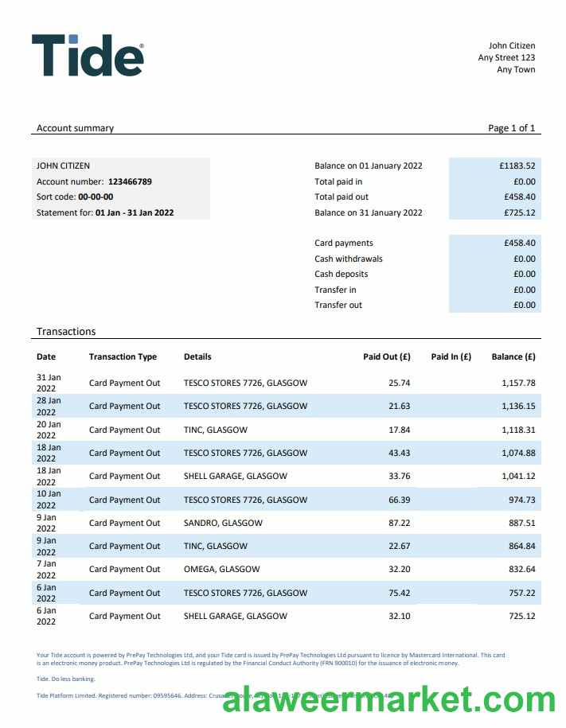Select the sort code 00-00-00
Viewport: 566px width, 728px height.
pyautogui.click(x=96, y=197)
